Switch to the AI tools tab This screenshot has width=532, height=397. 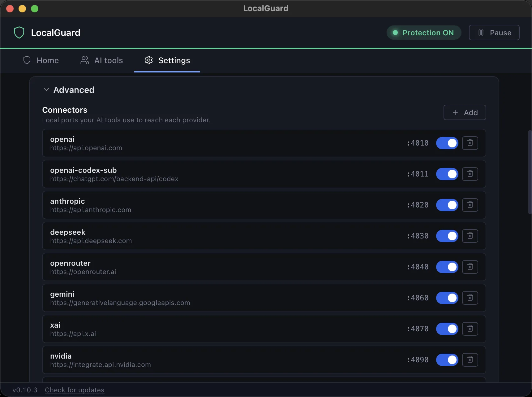(x=102, y=60)
